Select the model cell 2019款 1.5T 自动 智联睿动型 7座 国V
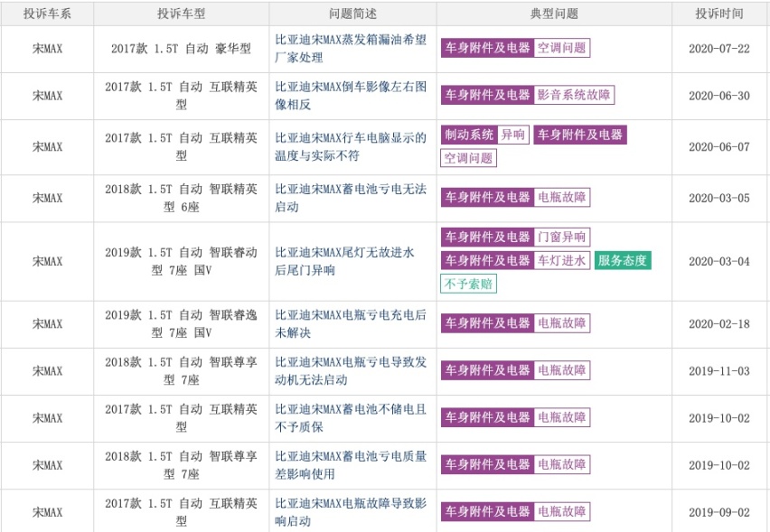Image resolution: width=770 pixels, height=532 pixels. point(182,261)
